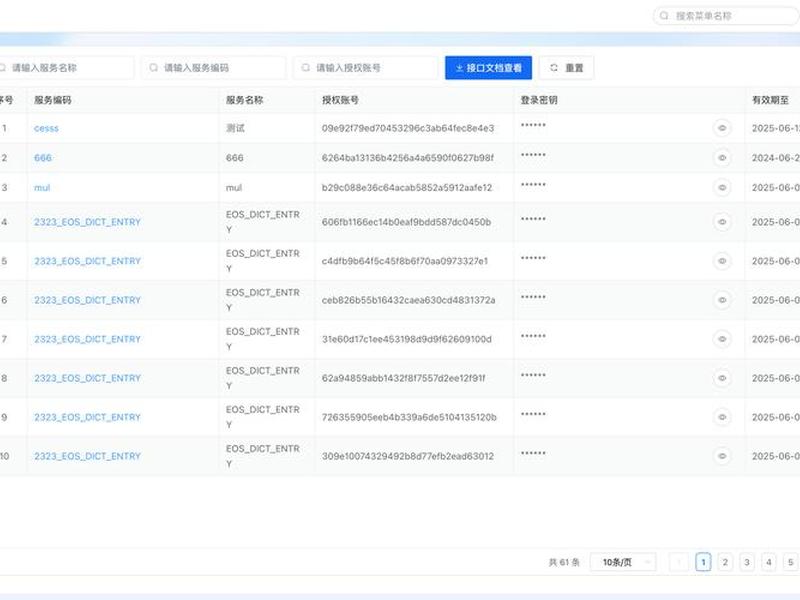Select account text 6264ba13136b4256a4a6590f0627b98f
This screenshot has width=800, height=600.
click(408, 158)
